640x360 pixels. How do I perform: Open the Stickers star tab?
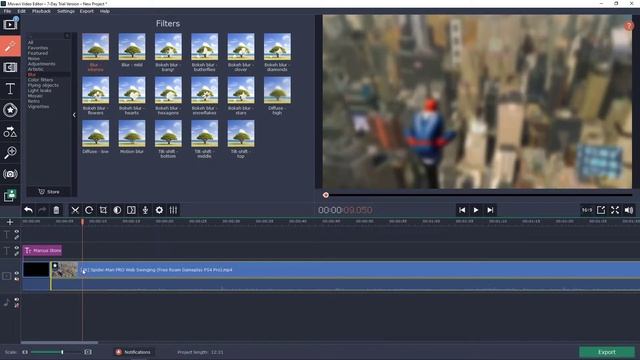10,110
